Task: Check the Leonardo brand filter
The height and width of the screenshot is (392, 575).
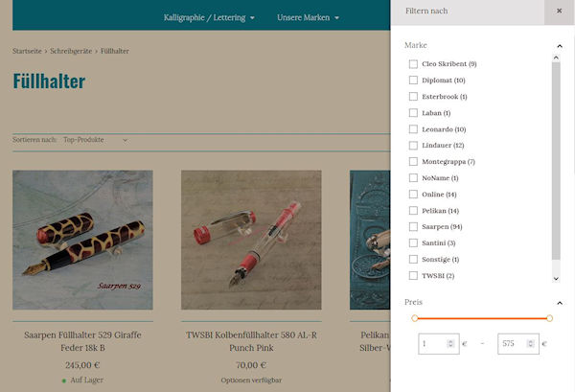Action: point(413,129)
